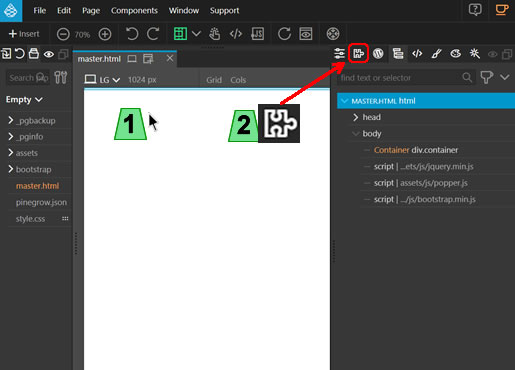The image size is (515, 370).
Task: Click the 70% zoom level
Action: [x=82, y=35]
